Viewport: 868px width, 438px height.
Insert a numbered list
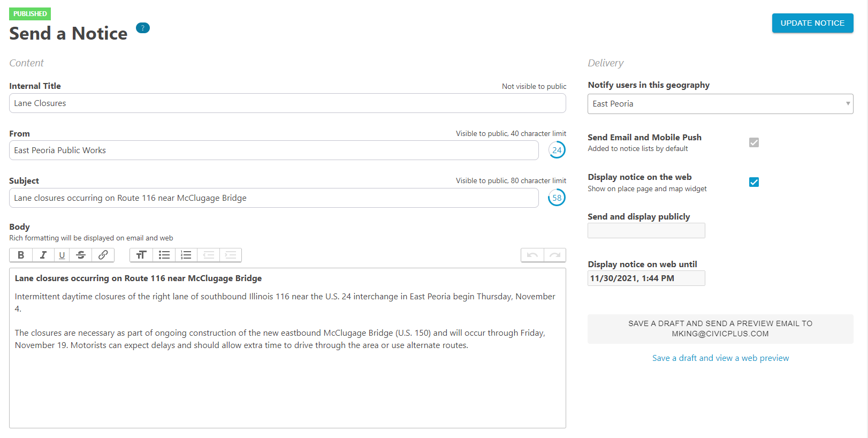pos(186,255)
